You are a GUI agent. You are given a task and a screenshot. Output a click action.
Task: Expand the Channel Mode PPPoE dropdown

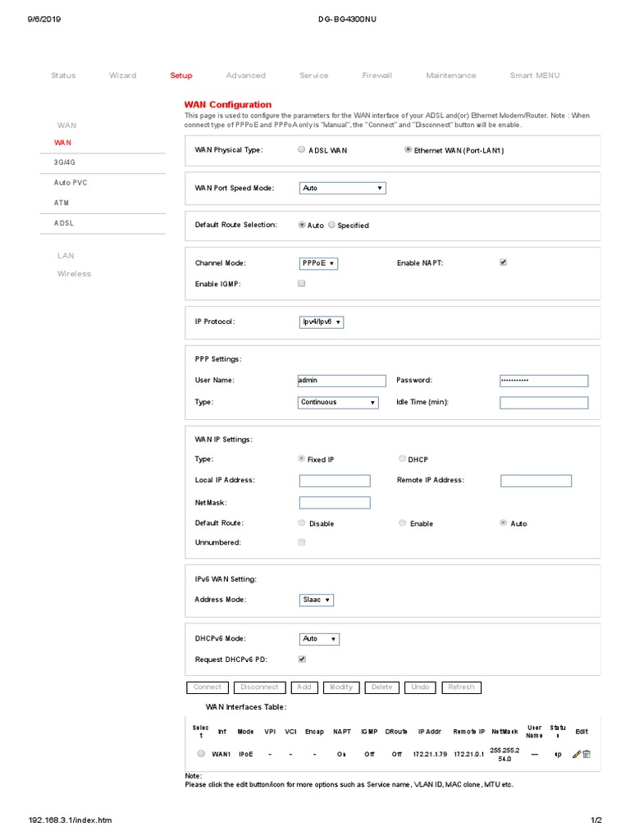click(x=318, y=263)
